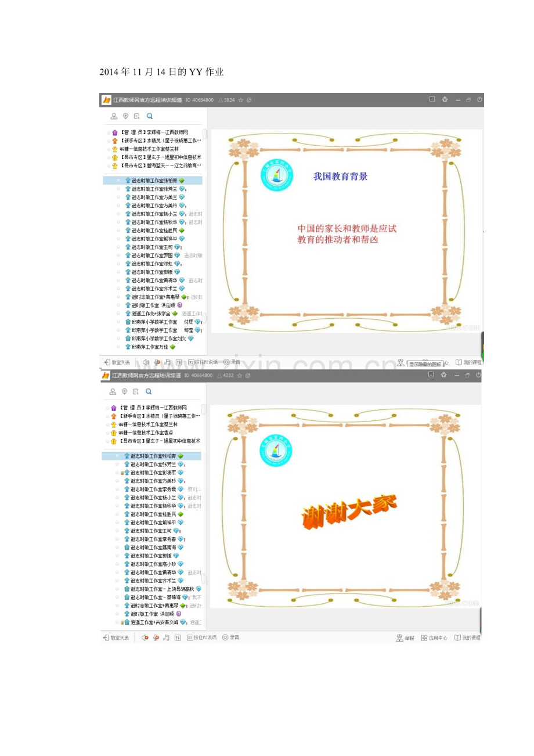Click the skin shirt icon in the 3824-user window title bar
Image resolution: width=534 pixels, height=756 pixels.
tap(445, 100)
